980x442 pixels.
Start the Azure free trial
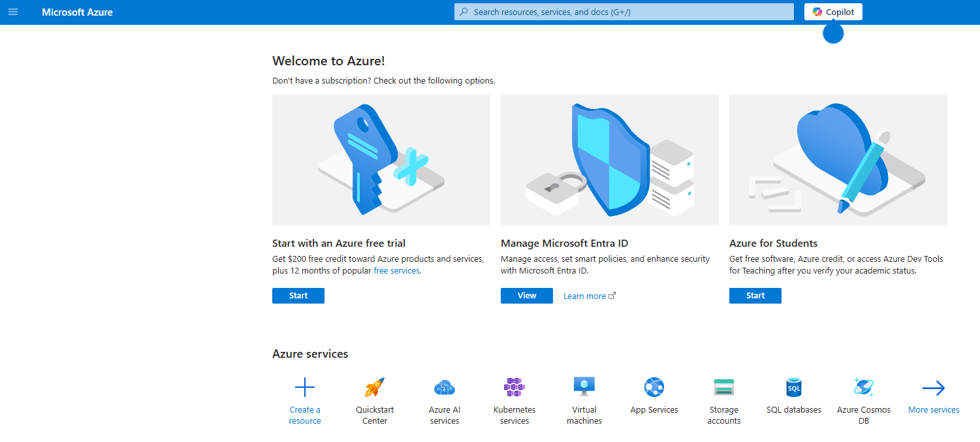pos(298,296)
